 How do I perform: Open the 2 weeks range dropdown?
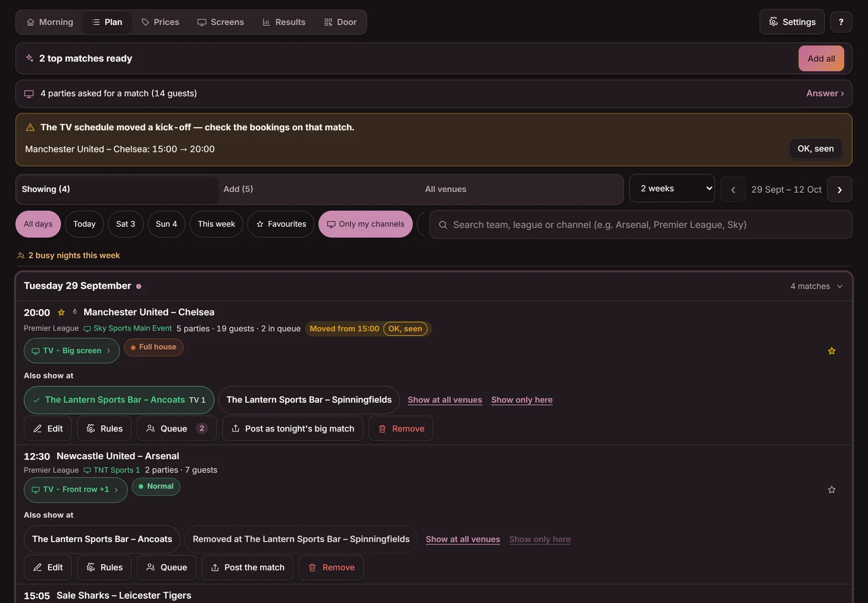672,188
